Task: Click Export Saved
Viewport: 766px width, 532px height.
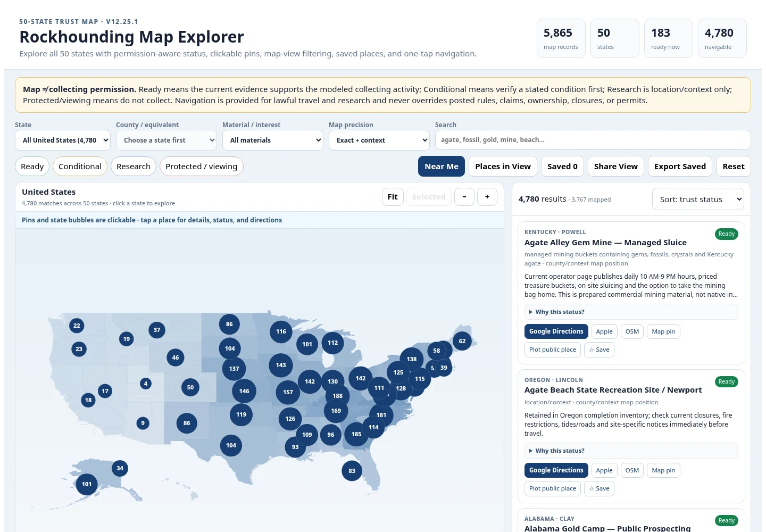Action: pyautogui.click(x=680, y=167)
